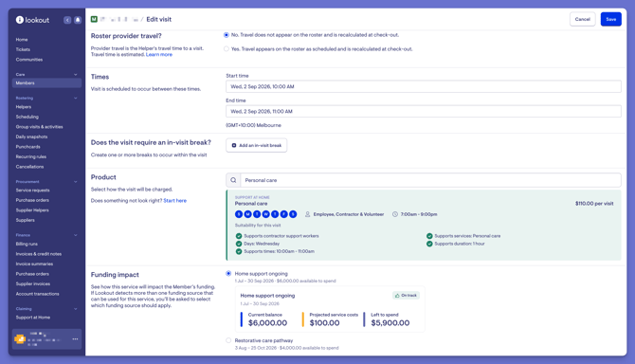635x364 pixels.
Task: Open Supplier invoices in sidebar
Action: (33, 283)
